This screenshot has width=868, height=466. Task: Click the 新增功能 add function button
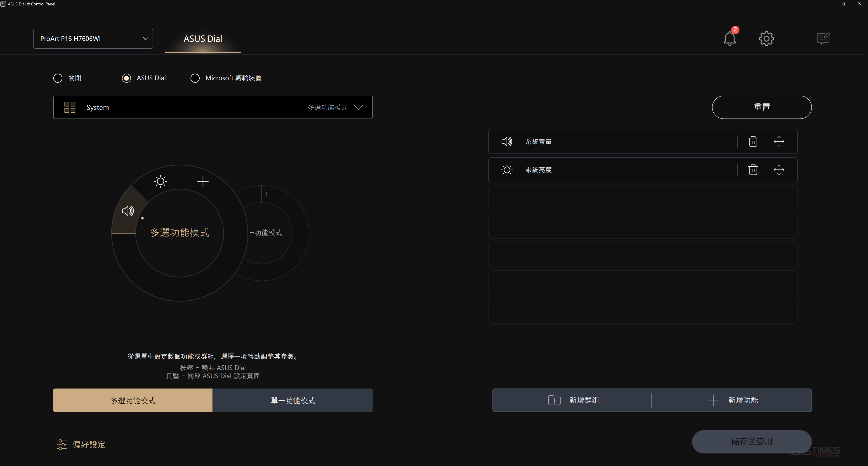[x=732, y=400]
